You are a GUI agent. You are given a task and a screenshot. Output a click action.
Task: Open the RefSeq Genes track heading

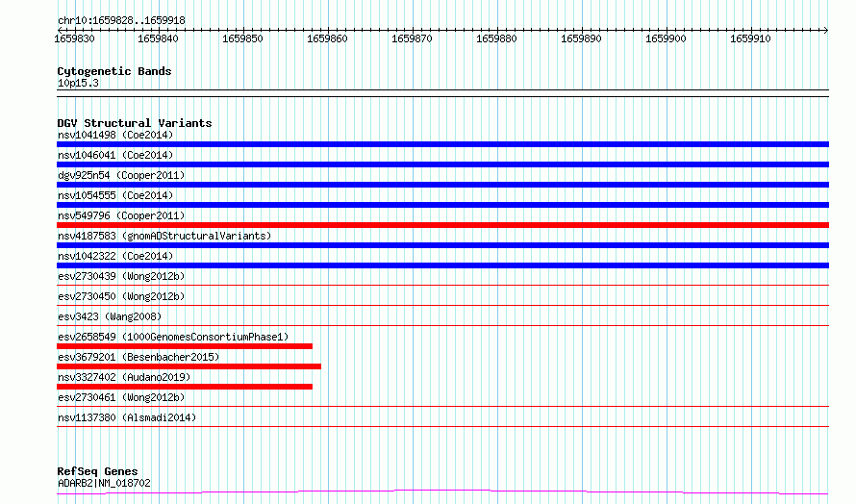[98, 471]
